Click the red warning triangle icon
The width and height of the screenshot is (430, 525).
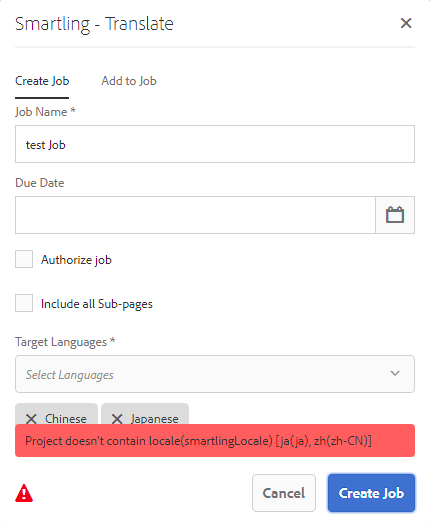point(24,493)
